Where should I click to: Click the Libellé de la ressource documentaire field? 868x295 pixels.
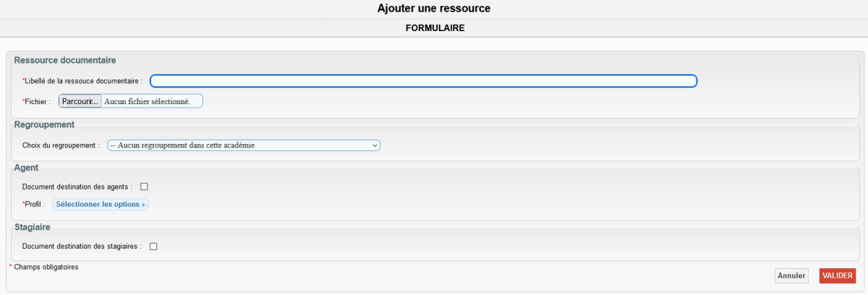[x=423, y=81]
